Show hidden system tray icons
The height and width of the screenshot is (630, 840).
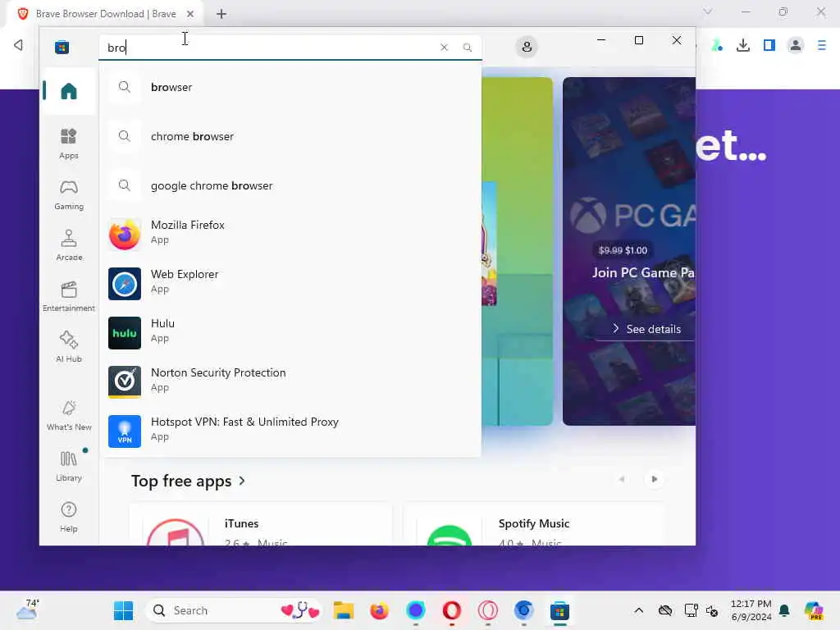pos(638,610)
